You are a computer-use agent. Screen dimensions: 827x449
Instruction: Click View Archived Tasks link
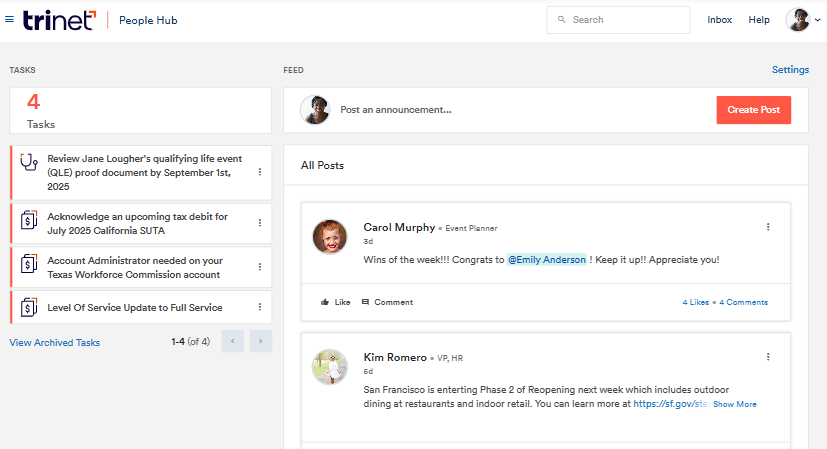click(54, 342)
